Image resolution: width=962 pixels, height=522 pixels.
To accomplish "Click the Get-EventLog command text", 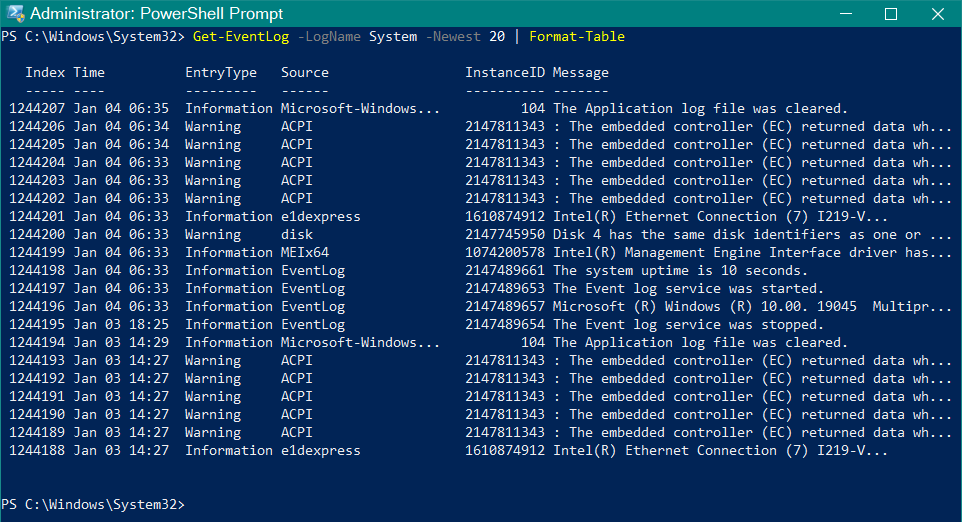I will click(x=237, y=37).
